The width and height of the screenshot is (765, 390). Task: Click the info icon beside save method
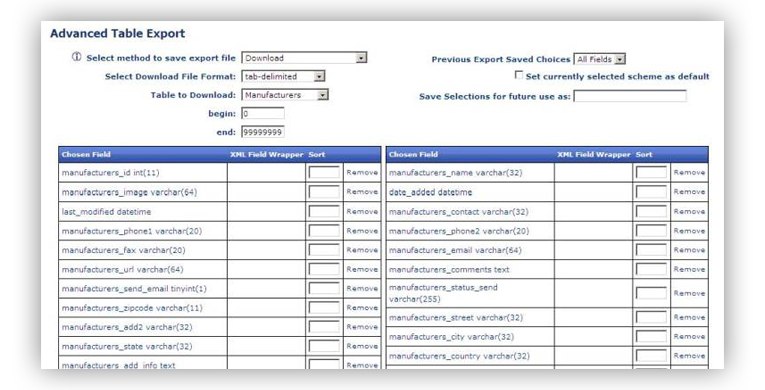tap(77, 57)
